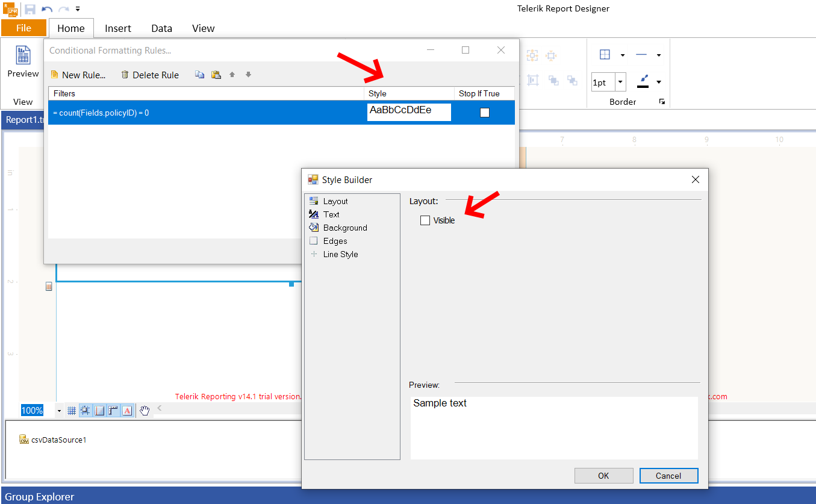Click the csvDataSource1 component icon
The height and width of the screenshot is (504, 816).
click(24, 440)
